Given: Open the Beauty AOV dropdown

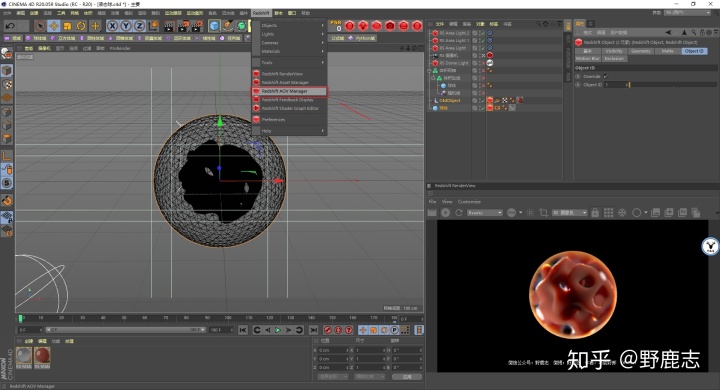Looking at the screenshot, I should (x=484, y=213).
